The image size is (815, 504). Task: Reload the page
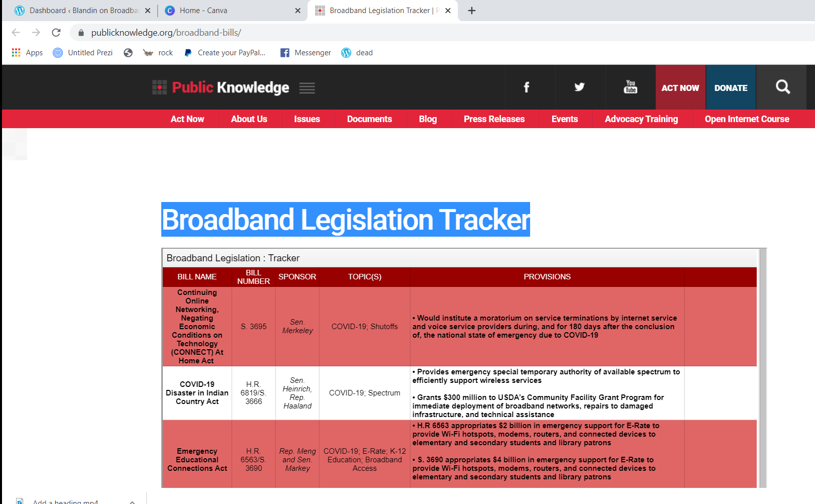click(x=56, y=33)
